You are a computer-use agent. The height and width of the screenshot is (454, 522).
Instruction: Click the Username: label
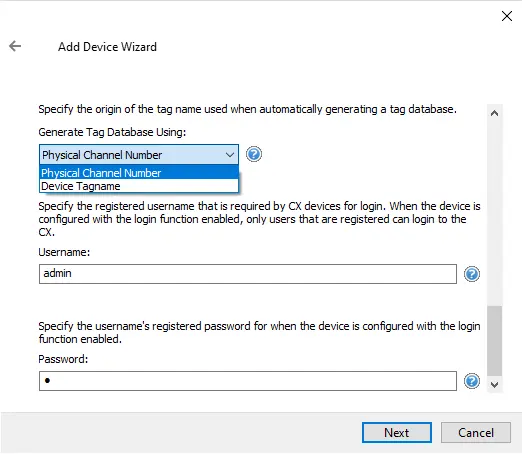coord(64,252)
